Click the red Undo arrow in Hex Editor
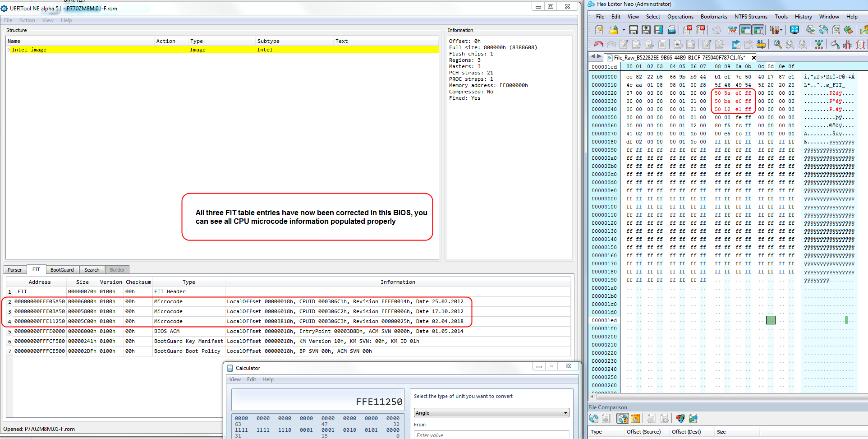868x439 pixels. tap(599, 44)
